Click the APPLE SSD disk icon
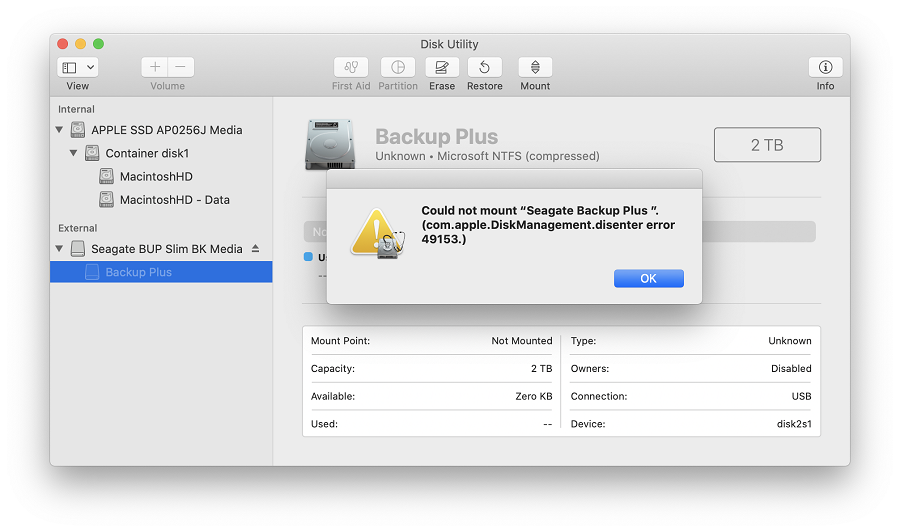 click(77, 130)
